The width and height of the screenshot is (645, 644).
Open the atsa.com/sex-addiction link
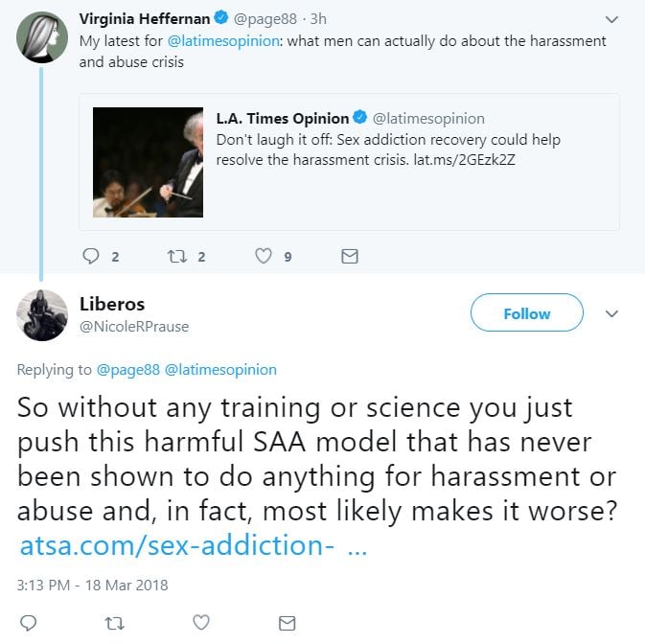pyautogui.click(x=176, y=546)
